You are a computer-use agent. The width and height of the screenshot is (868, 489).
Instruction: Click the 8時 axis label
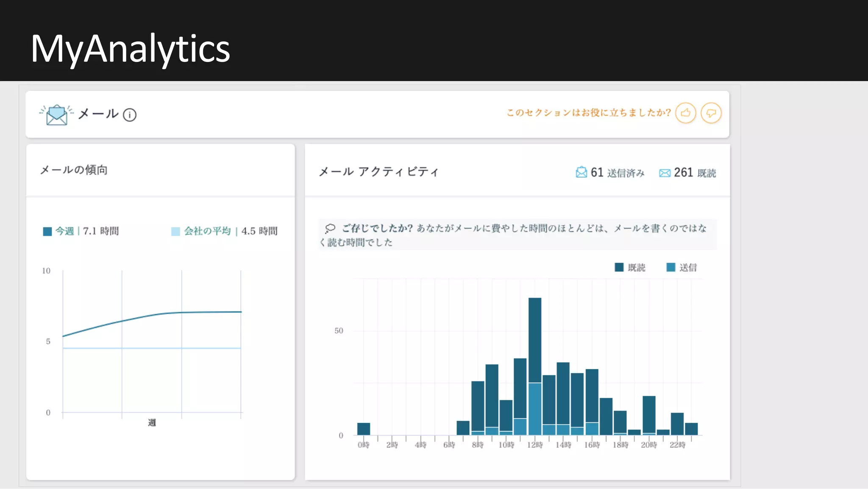(x=478, y=445)
